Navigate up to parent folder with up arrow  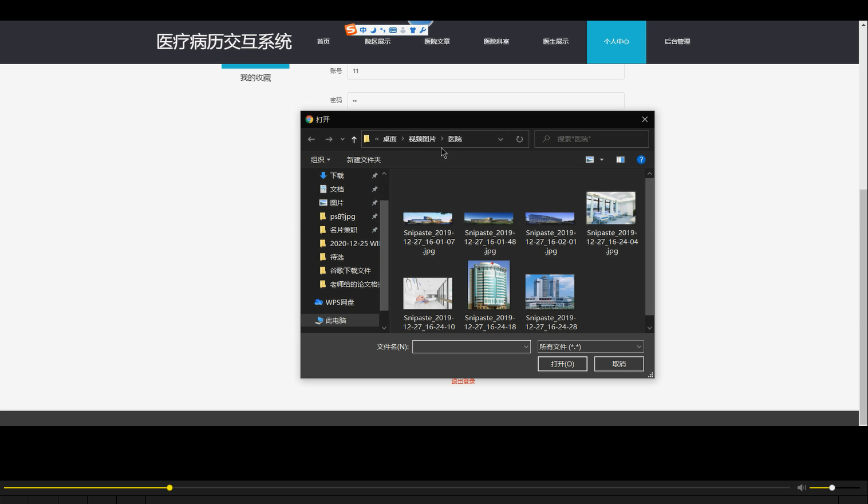tap(353, 139)
